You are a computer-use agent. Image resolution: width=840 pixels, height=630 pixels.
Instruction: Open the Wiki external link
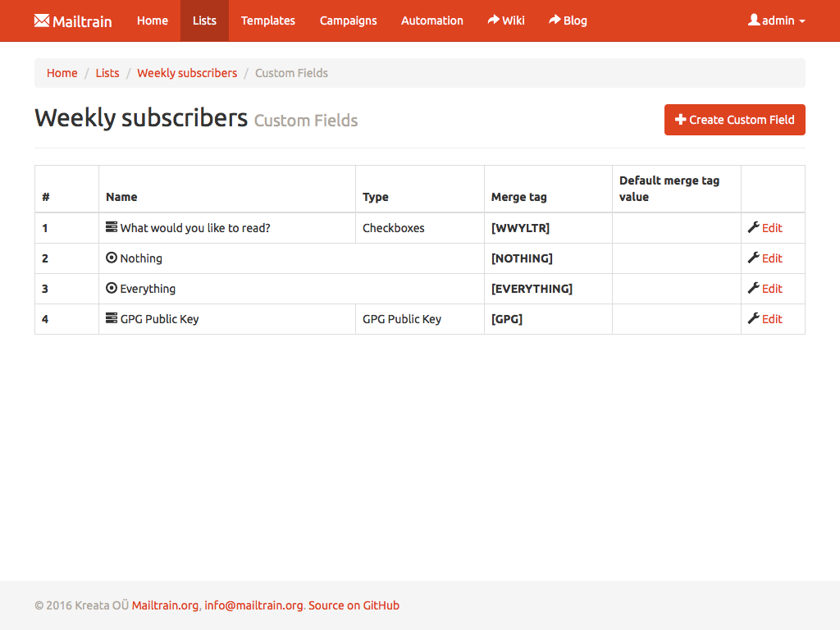[506, 21]
